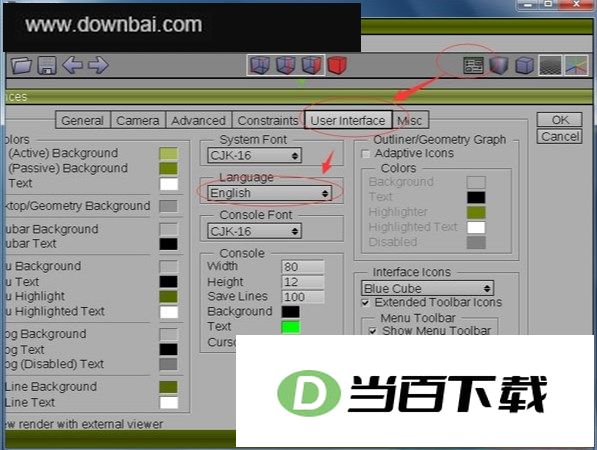Toggle Extended Toolbar Icons checkbox

click(x=366, y=303)
